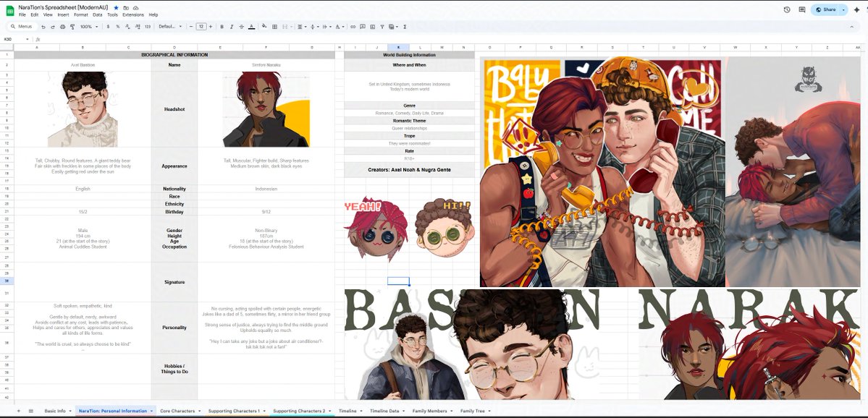Open the text color picker
The image size is (868, 418).
click(x=252, y=27)
